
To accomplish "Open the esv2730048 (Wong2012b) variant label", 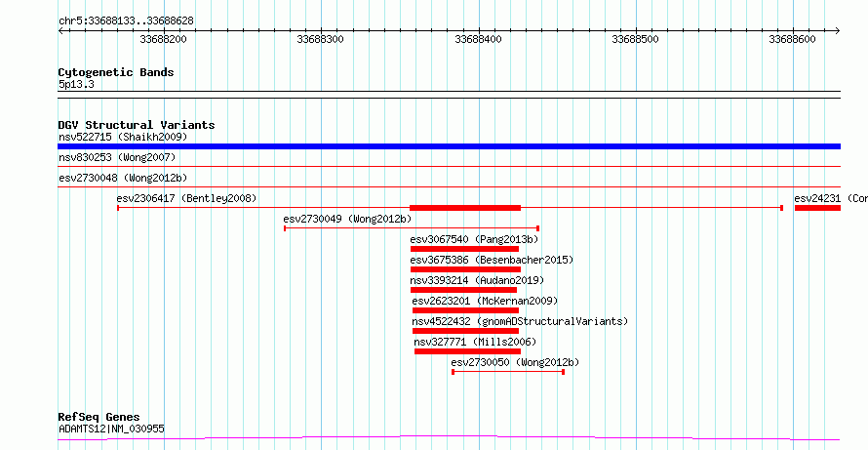I will click(x=123, y=179).
